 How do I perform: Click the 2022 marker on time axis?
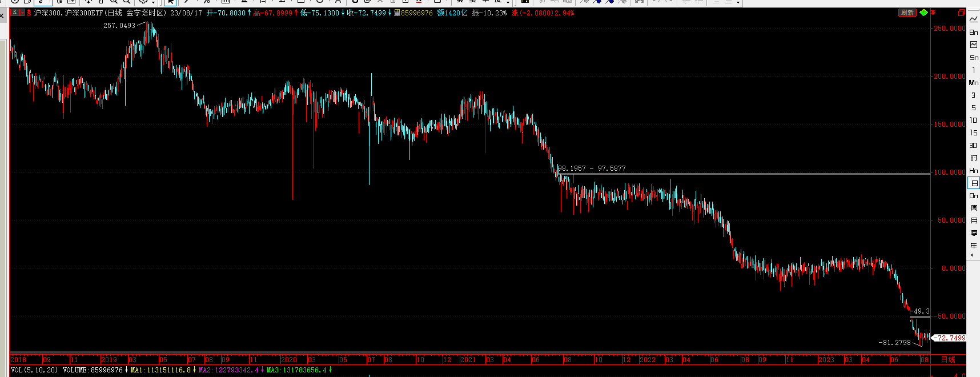click(648, 360)
